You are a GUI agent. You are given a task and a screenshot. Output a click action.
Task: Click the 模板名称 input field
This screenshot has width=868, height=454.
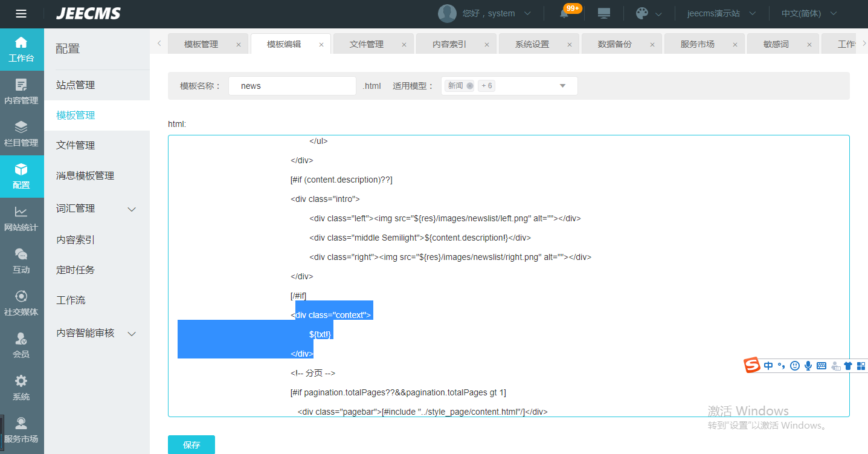click(292, 86)
